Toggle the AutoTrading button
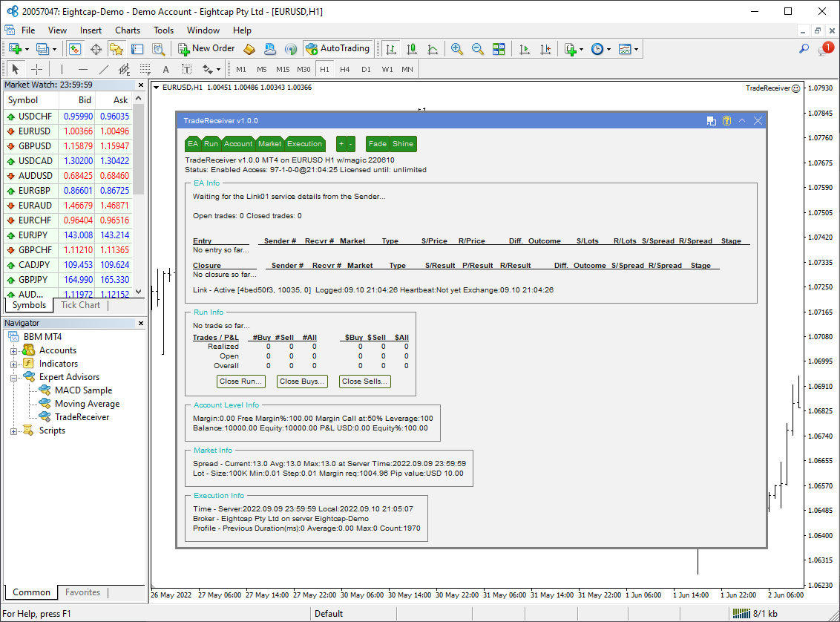The image size is (840, 622). coord(338,49)
